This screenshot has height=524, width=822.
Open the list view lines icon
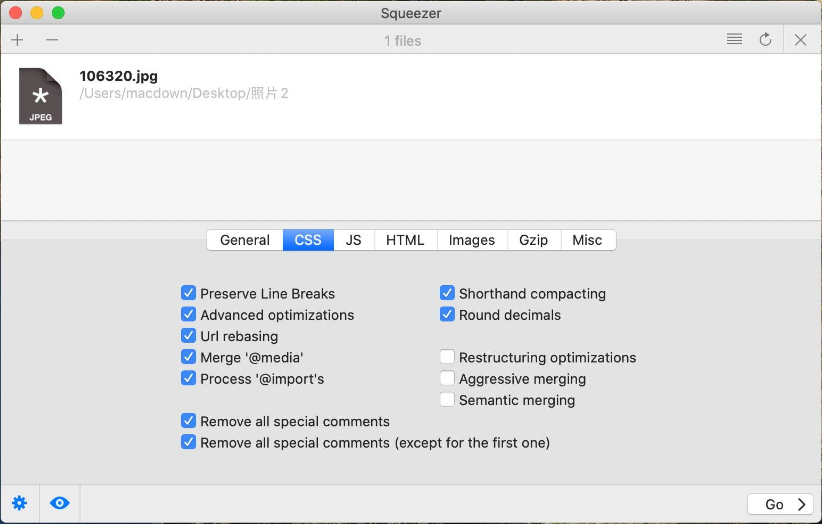click(734, 39)
